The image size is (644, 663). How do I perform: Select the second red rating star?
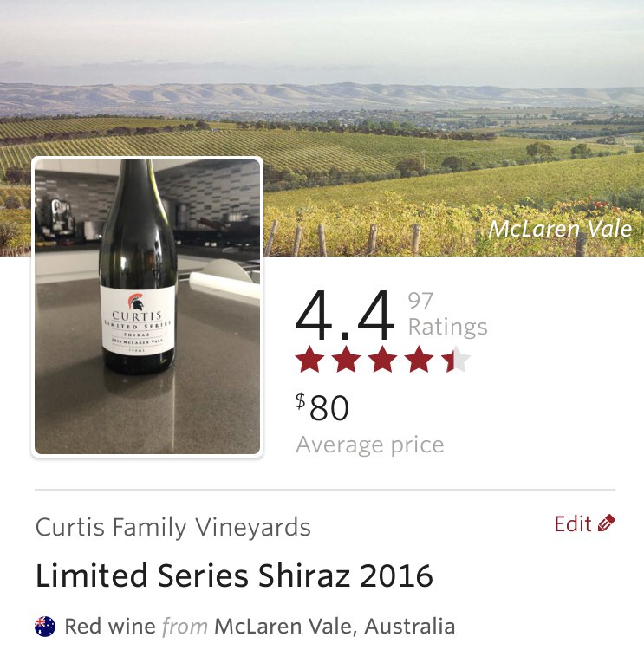click(x=347, y=360)
